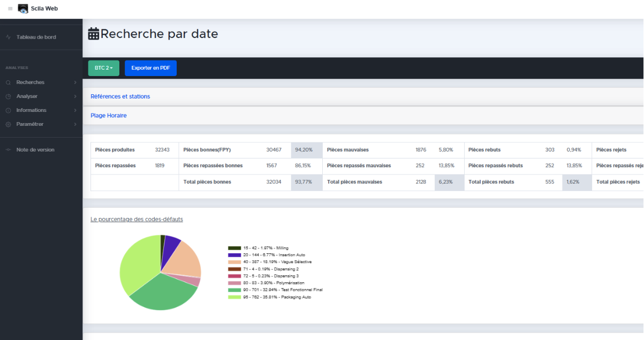This screenshot has height=340, width=644.
Task: Click the calendar icon beside page title
Action: [x=94, y=34]
